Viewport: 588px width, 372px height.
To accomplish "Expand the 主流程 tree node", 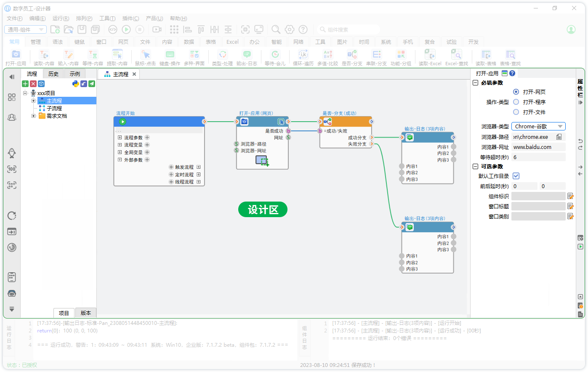I will pos(34,101).
